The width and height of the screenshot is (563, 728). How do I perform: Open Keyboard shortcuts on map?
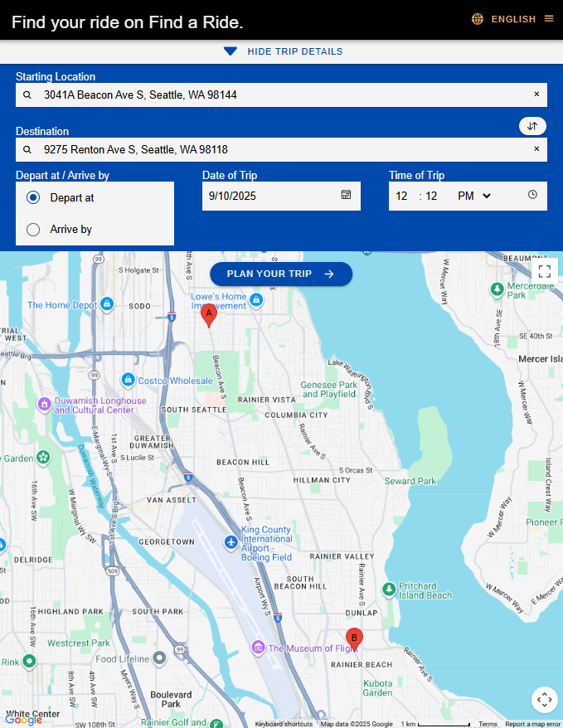(x=284, y=724)
